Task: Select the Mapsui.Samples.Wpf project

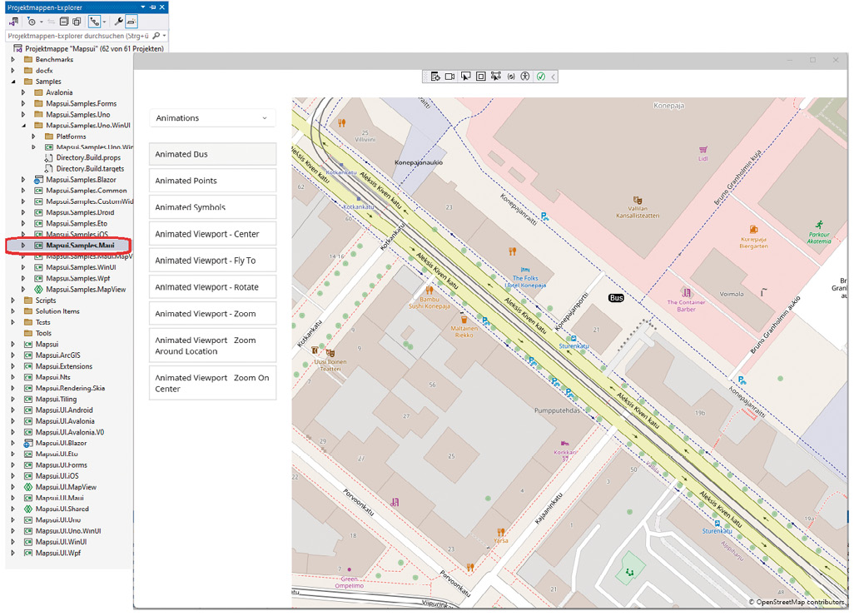Action: click(77, 278)
